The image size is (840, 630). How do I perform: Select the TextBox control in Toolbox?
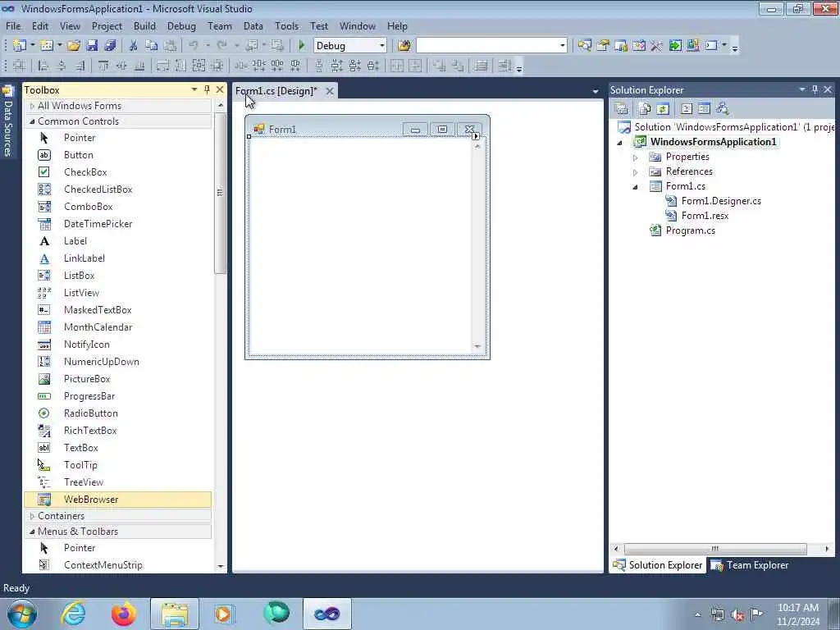pos(118,448)
